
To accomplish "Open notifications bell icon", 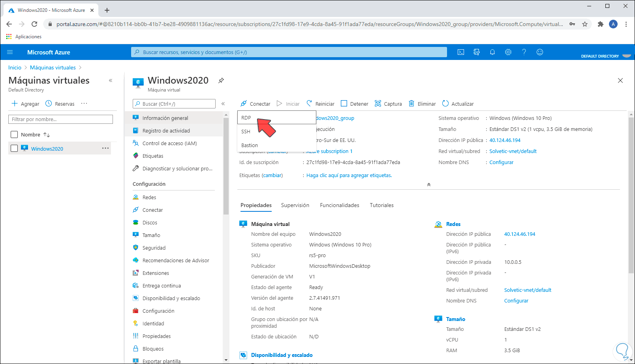I will [492, 52].
